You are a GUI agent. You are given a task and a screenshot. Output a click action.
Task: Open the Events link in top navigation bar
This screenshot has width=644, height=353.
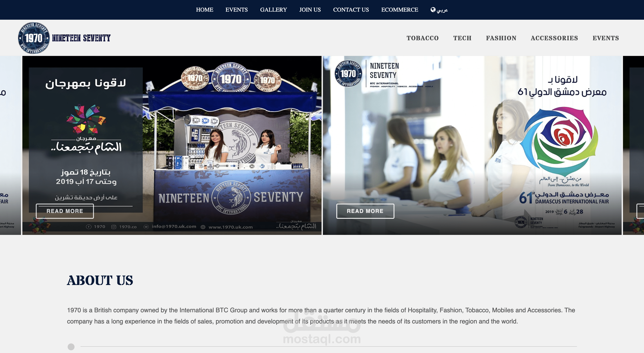click(x=236, y=10)
